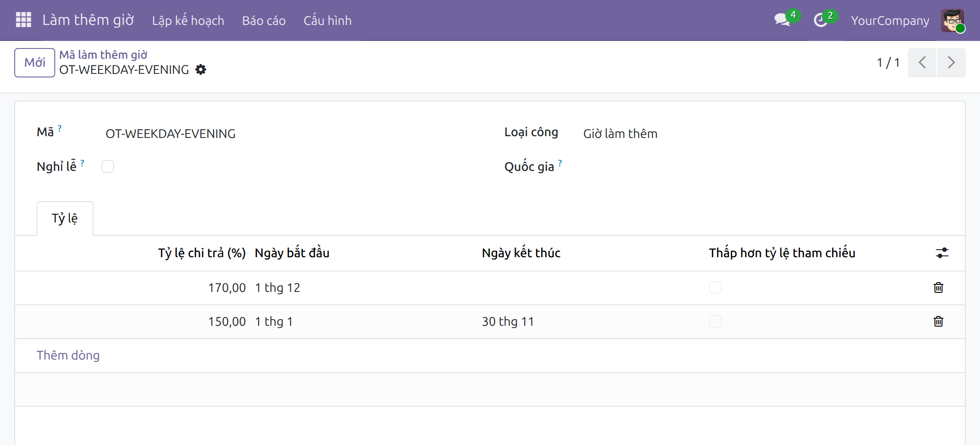Open the Làm thêm giờ app title
Screen dimensions: 980x445
[x=88, y=20]
